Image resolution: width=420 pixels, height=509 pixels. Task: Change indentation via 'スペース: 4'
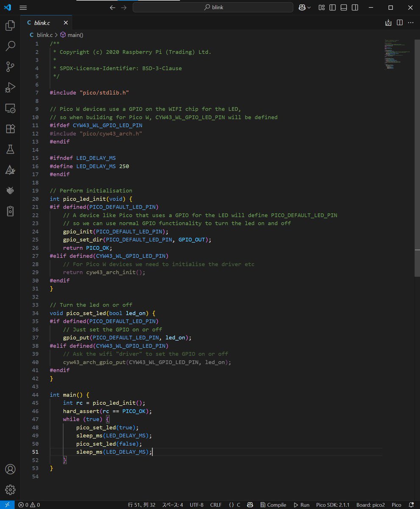coord(172,505)
